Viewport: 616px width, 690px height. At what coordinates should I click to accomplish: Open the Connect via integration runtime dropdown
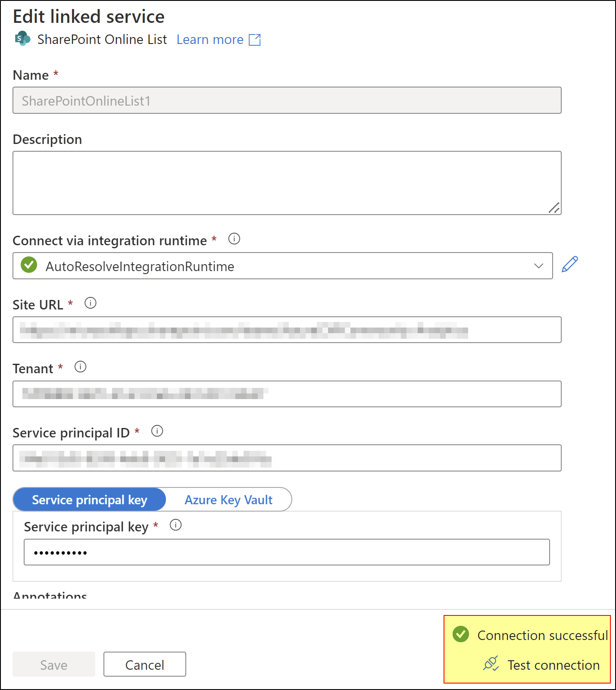539,266
